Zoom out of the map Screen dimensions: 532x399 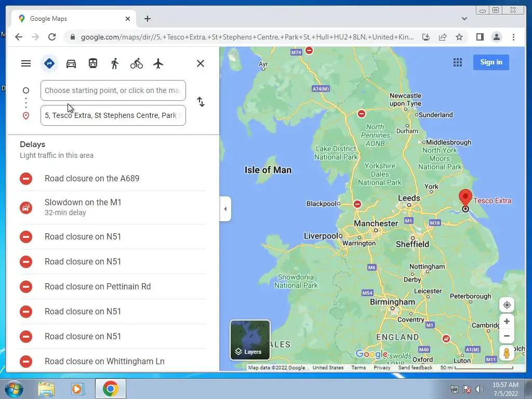[507, 336]
